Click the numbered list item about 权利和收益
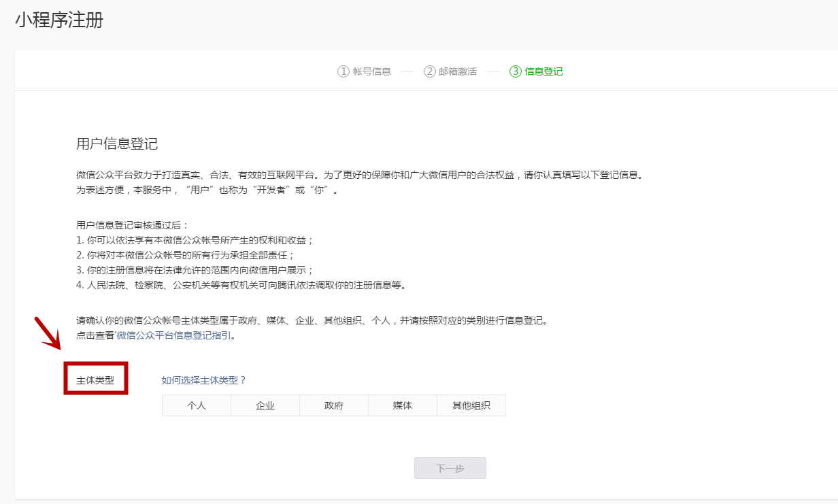Viewport: 838px width, 504px height. 190,239
